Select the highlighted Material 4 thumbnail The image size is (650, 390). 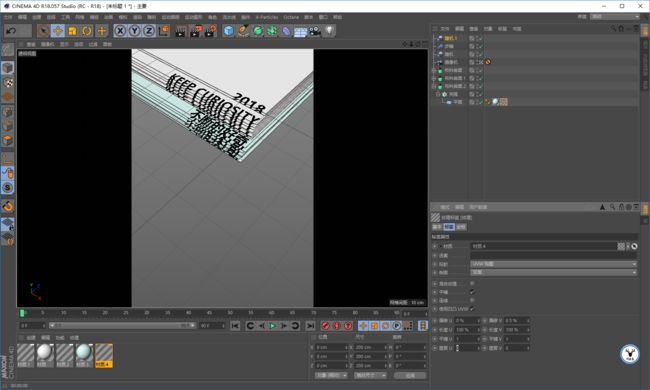[104, 355]
